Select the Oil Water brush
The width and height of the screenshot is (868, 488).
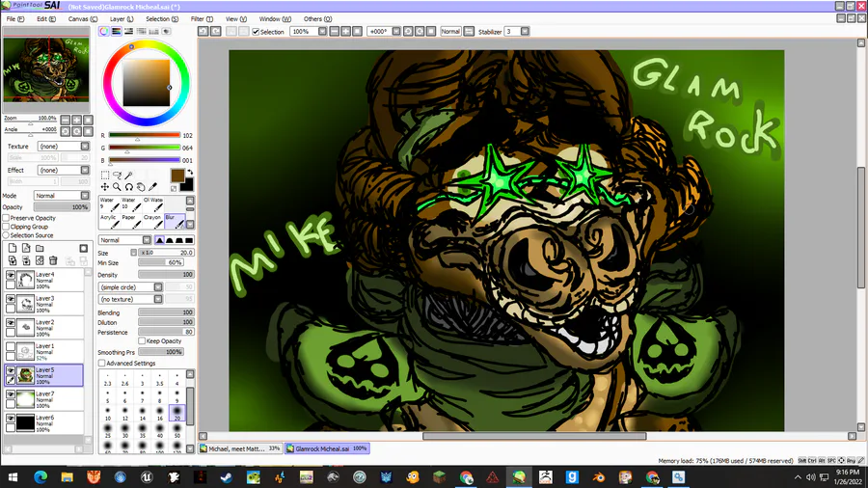pyautogui.click(x=152, y=204)
